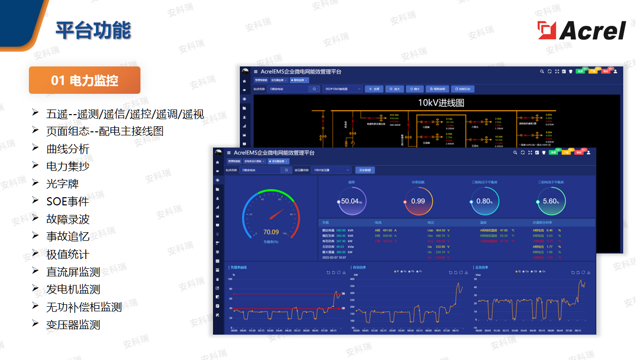Open the 002#10kV进线图 diagram dropdown in the back window
The height and width of the screenshot is (360, 644).
tap(343, 89)
